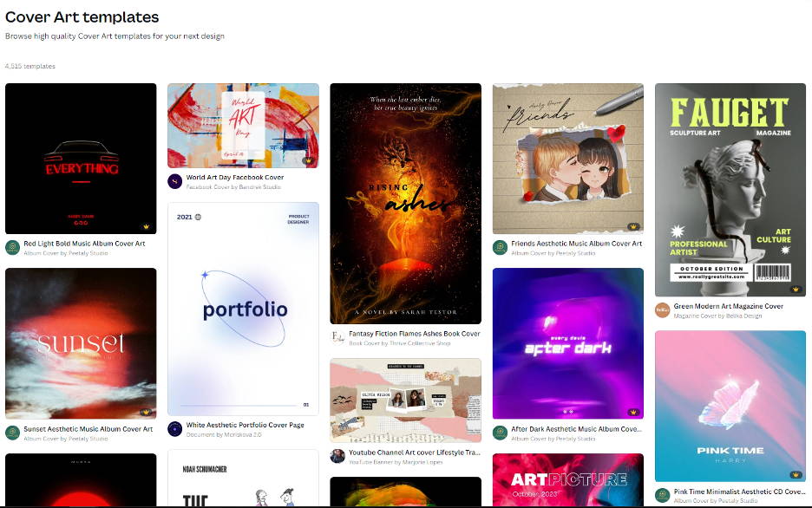Click the Peetaly Studio avatar beside Red Light Bold
Image resolution: width=812 pixels, height=508 pixels.
(x=12, y=247)
